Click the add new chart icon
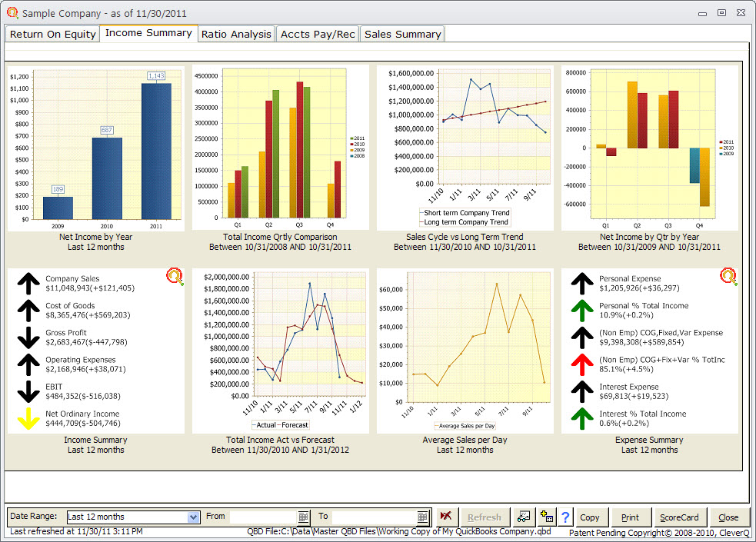Viewport: 756px width, 542px height. pos(548,517)
